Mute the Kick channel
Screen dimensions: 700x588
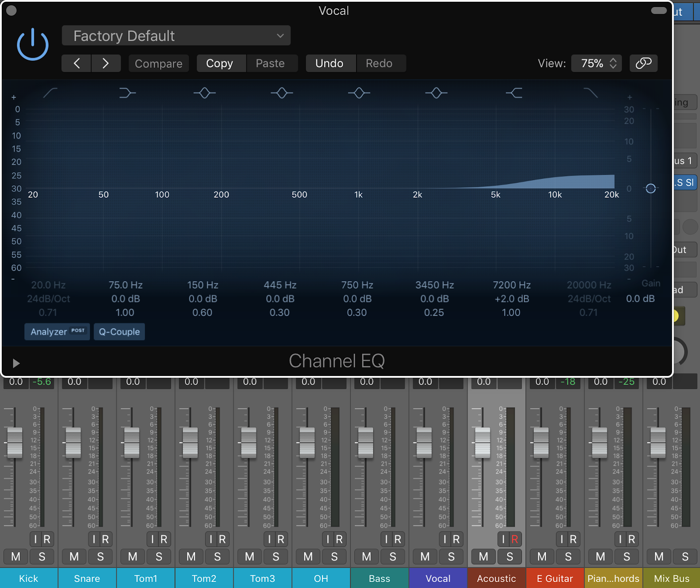16,557
